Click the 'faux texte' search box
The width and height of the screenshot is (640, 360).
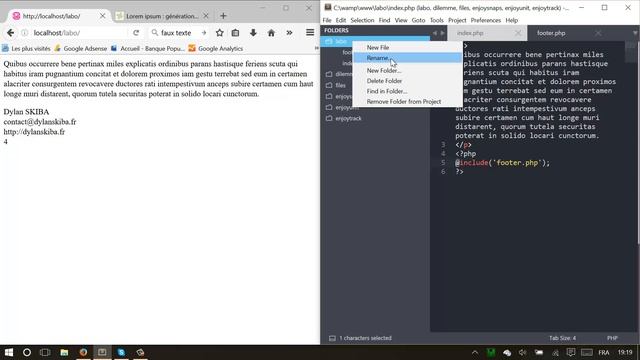pos(176,33)
